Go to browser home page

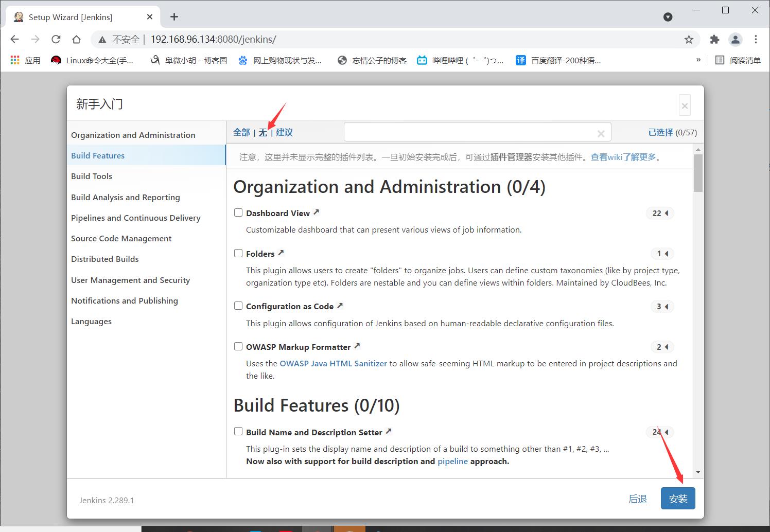click(76, 39)
